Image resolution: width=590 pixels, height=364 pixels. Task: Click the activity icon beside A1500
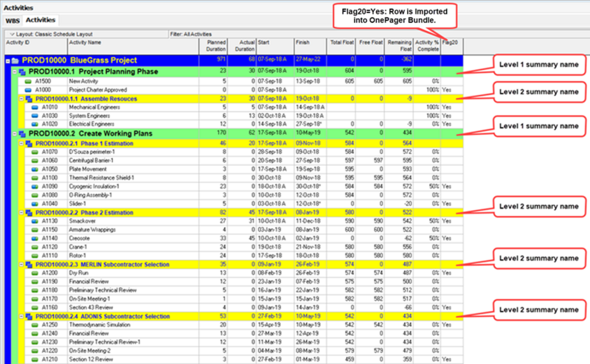(x=28, y=81)
